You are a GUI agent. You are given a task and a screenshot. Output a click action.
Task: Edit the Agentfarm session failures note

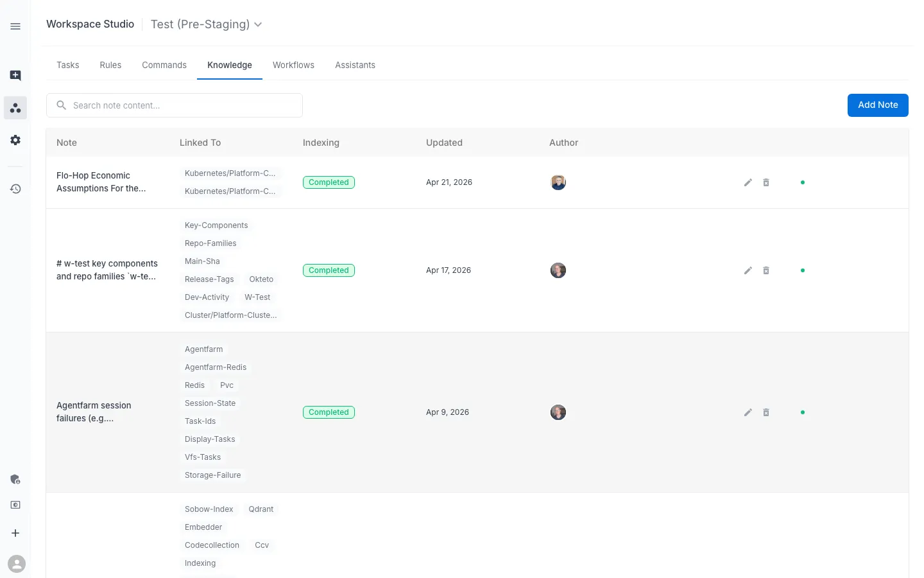(748, 412)
